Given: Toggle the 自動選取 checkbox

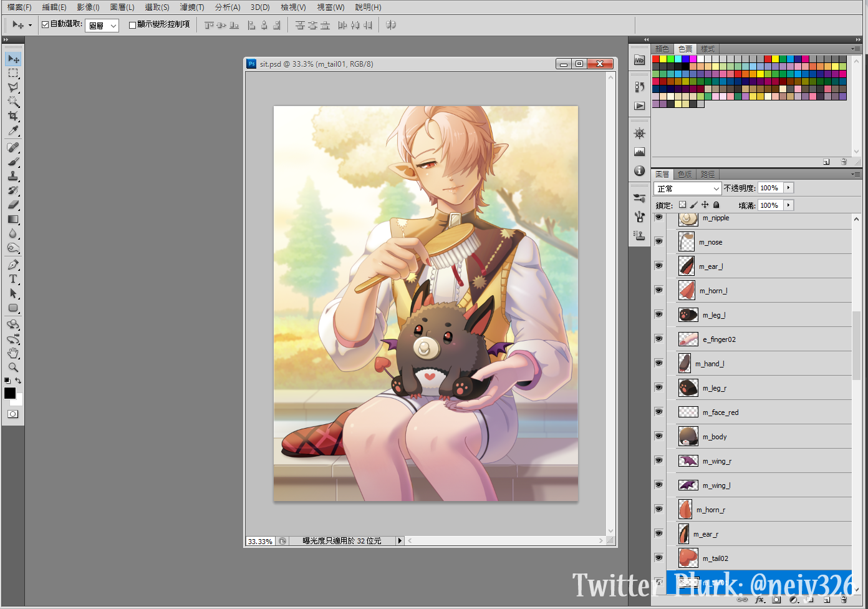Looking at the screenshot, I should (46, 25).
